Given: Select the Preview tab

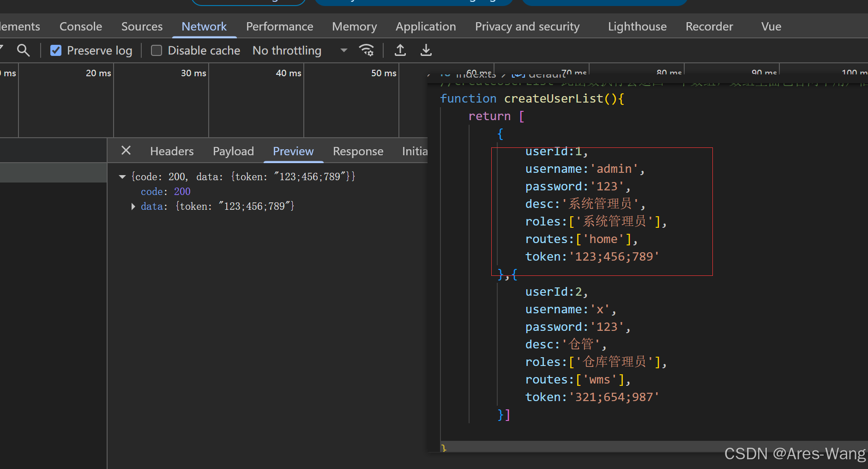Looking at the screenshot, I should [x=293, y=151].
